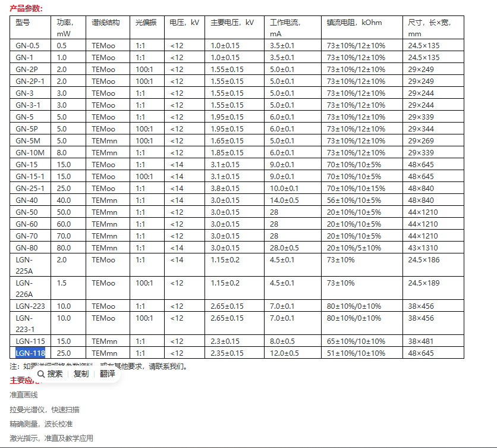Select 翻译 in the selection popup
Screen dimensions: 497x448
click(x=107, y=374)
